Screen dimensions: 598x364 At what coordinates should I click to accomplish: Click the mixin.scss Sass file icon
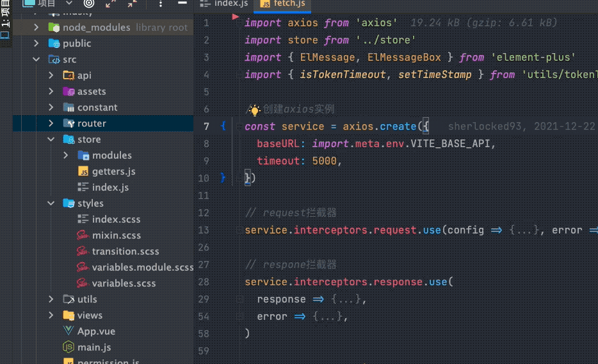pos(83,235)
